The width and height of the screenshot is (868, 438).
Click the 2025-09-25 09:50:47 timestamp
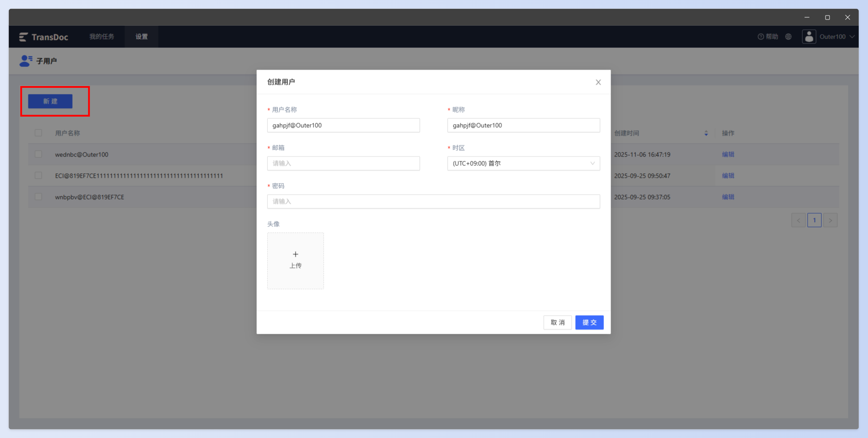click(642, 176)
